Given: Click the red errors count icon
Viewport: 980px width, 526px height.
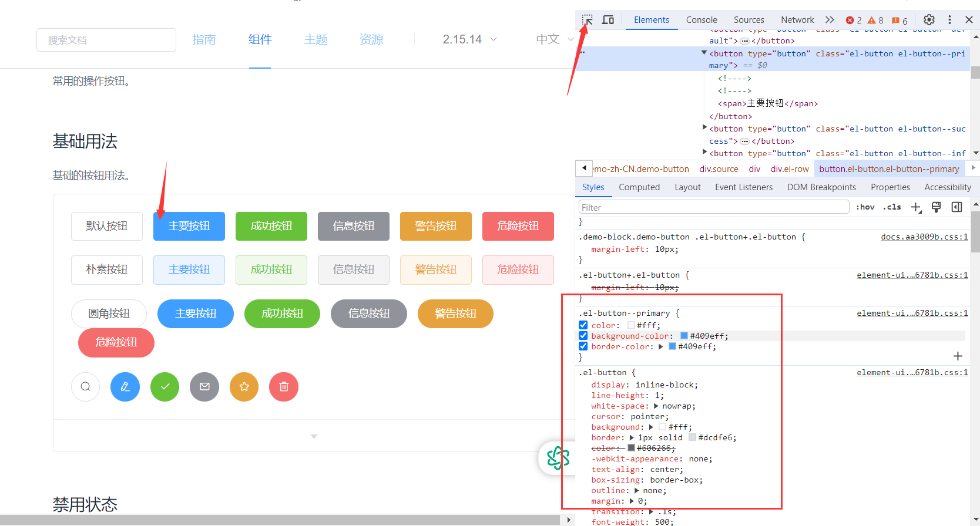Looking at the screenshot, I should click(850, 20).
